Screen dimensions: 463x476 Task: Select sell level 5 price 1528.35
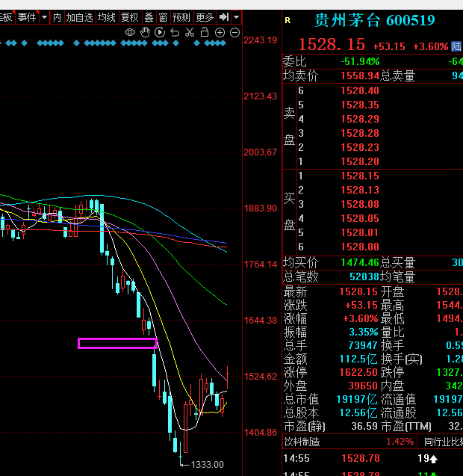tap(360, 105)
